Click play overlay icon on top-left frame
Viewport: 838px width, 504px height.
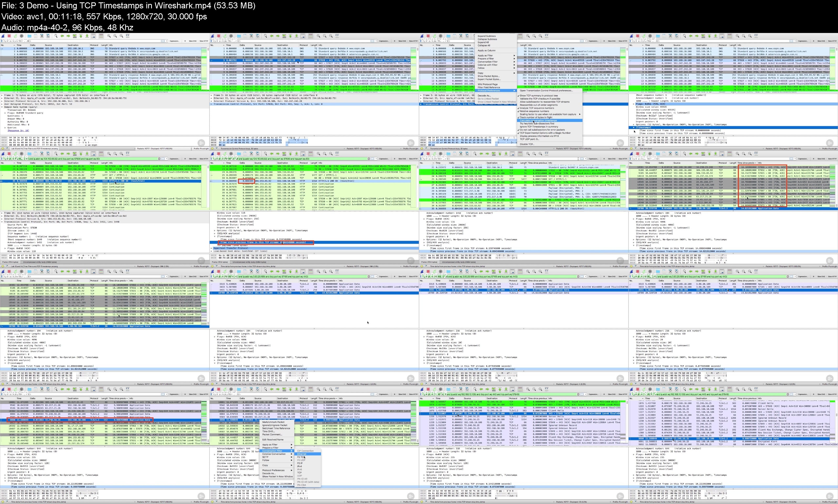point(202,143)
